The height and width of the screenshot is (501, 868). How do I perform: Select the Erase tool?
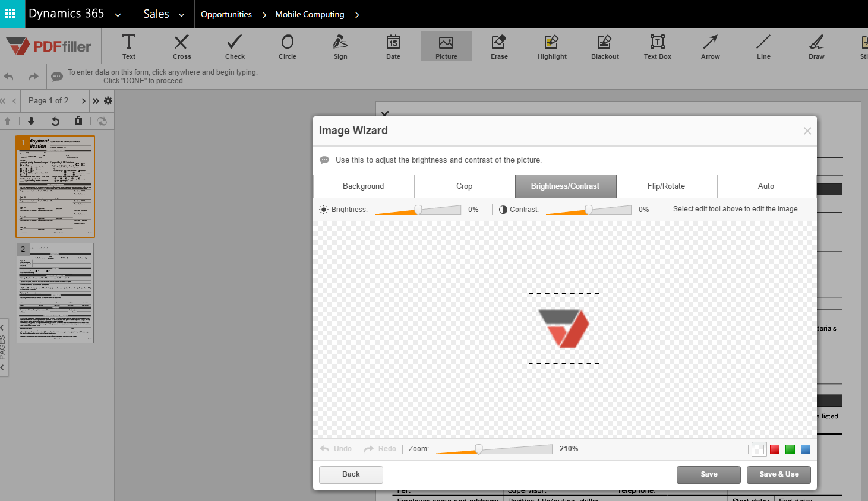[499, 46]
